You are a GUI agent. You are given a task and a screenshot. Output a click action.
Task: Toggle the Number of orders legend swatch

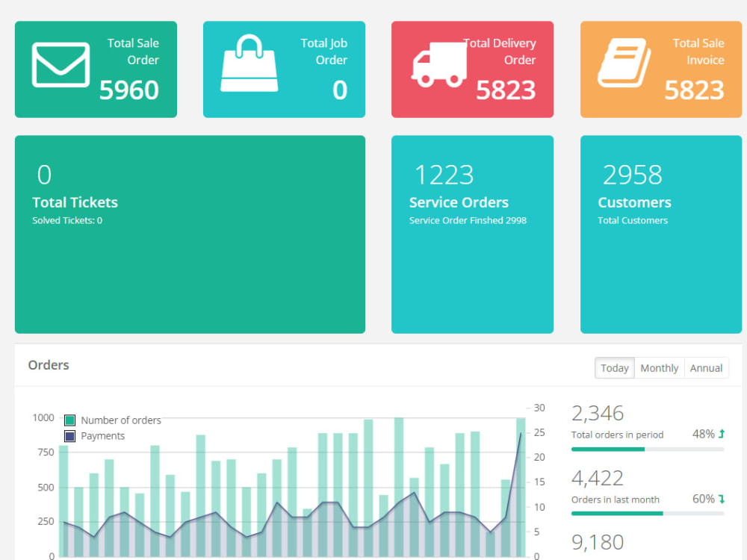[x=69, y=420]
